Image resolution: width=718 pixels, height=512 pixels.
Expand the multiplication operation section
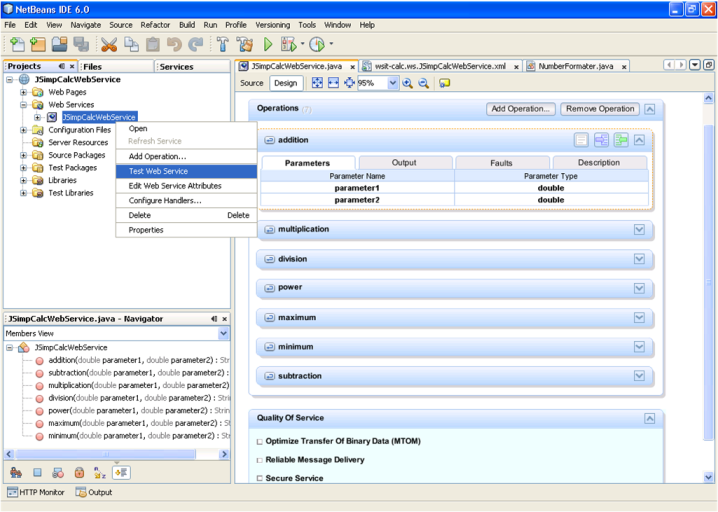[x=640, y=229]
